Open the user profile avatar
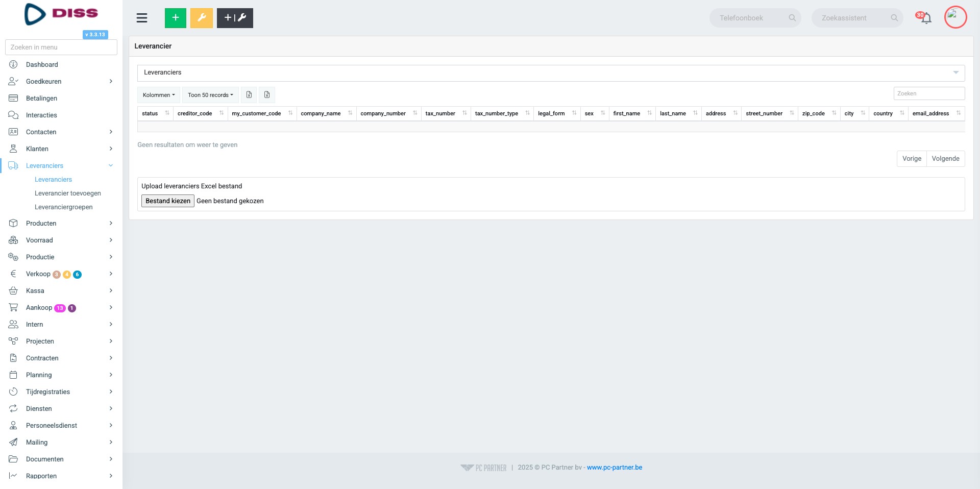This screenshot has height=489, width=980. [955, 17]
